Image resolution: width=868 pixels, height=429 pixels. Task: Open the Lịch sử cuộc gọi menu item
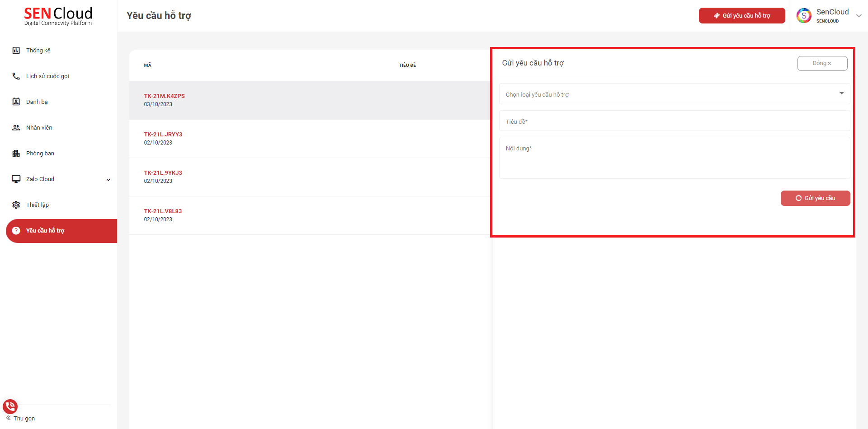tap(47, 76)
